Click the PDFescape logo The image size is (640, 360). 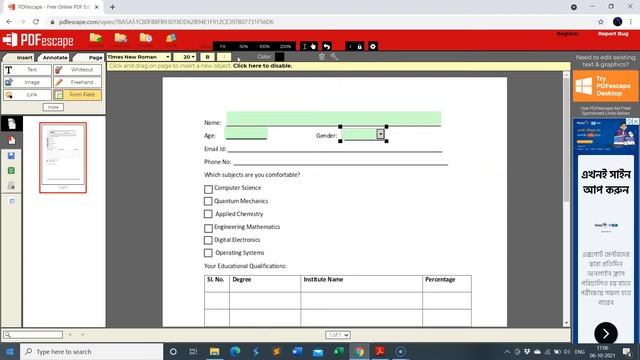38,40
